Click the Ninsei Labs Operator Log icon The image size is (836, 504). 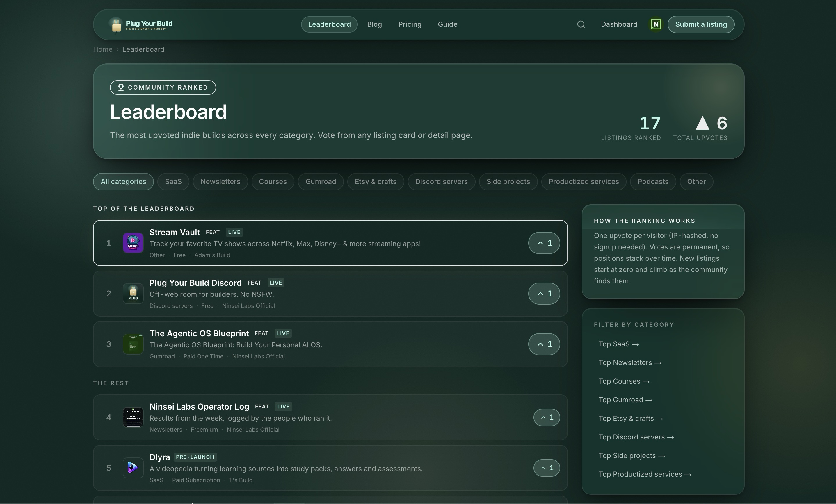pos(133,417)
